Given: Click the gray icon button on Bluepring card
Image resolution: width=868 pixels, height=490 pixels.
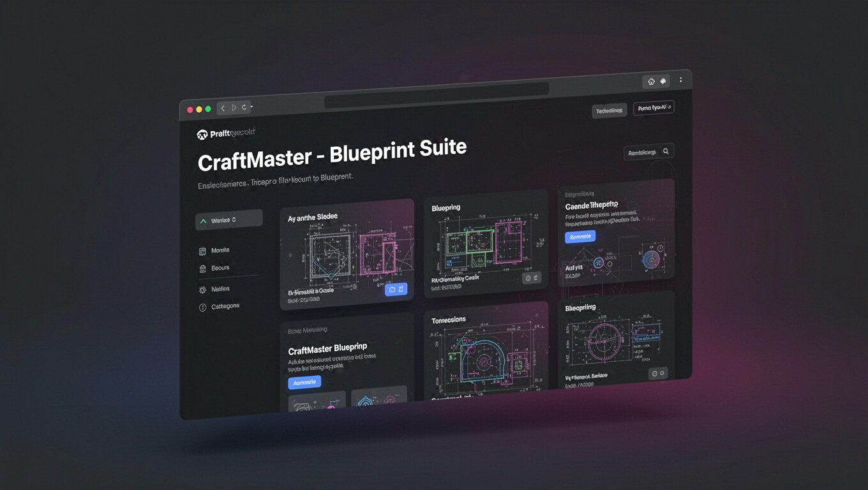Looking at the screenshot, I should [531, 278].
